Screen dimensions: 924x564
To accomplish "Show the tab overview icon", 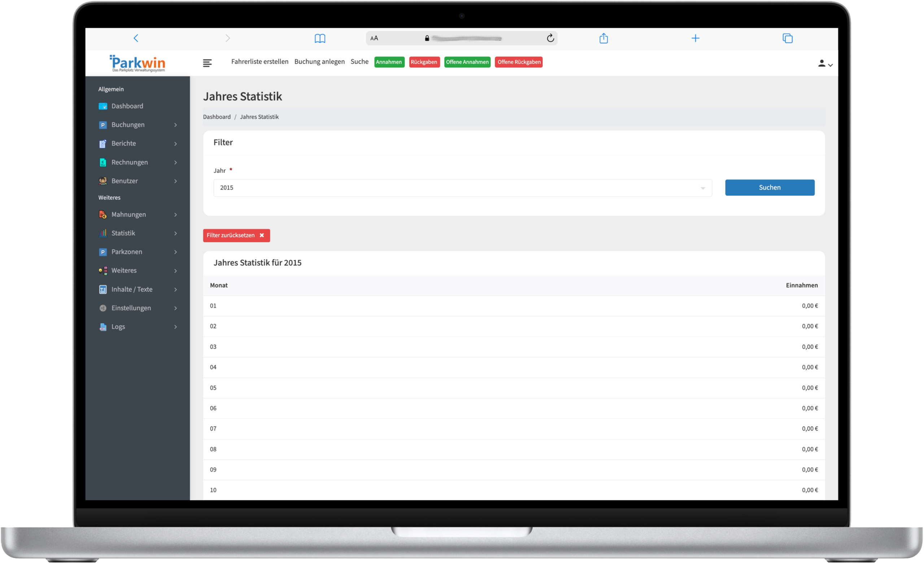I will click(787, 38).
